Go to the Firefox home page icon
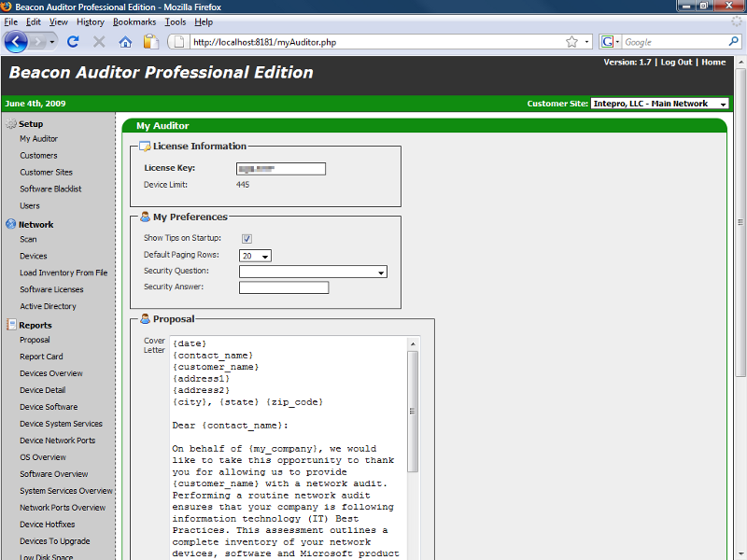 (125, 42)
